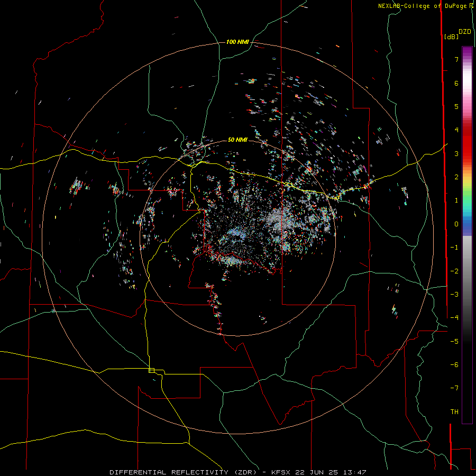Viewport: 476px width, 476px height.
Task: Select the 4 value on the color scale
Action: (456, 130)
